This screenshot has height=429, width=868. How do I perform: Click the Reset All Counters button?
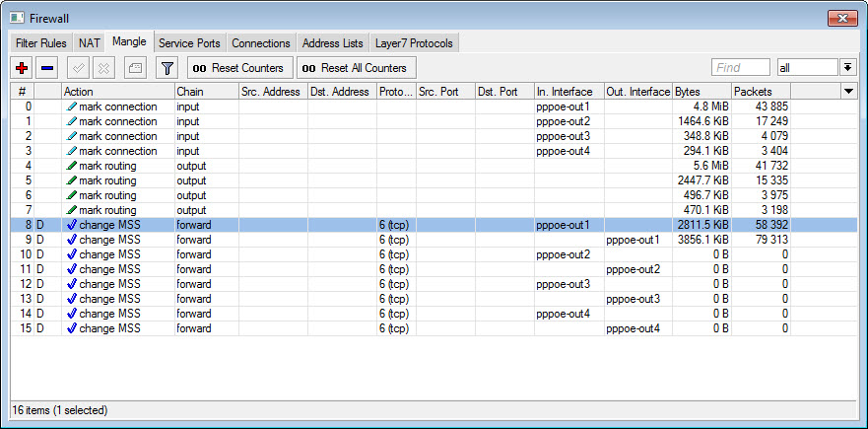tap(356, 68)
